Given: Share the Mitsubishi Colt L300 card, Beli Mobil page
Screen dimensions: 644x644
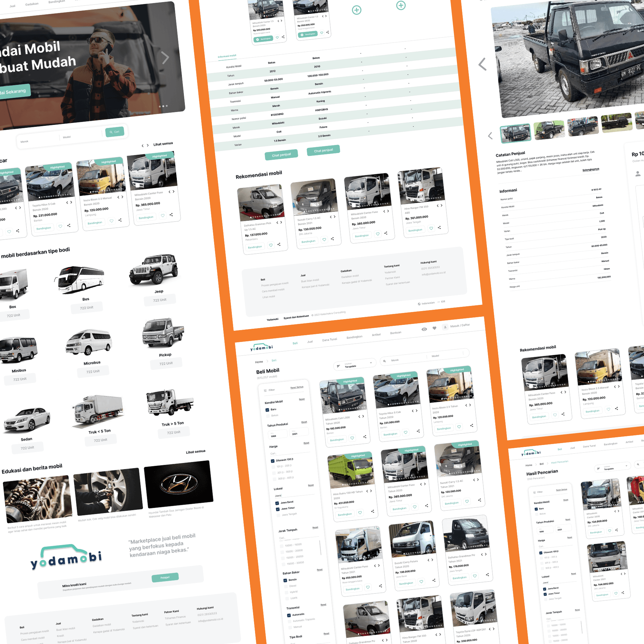Looking at the screenshot, I should pyautogui.click(x=365, y=437).
